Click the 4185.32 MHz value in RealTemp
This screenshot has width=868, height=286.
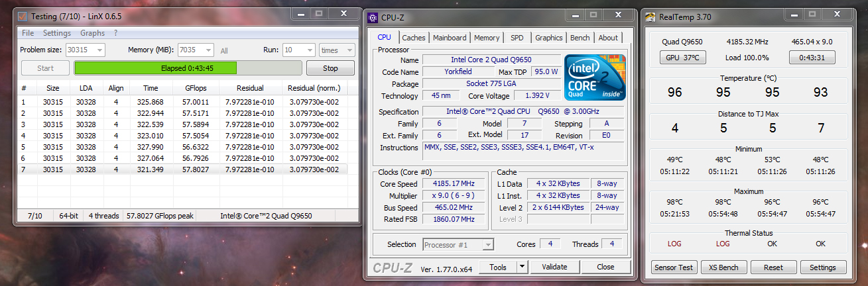pos(747,42)
